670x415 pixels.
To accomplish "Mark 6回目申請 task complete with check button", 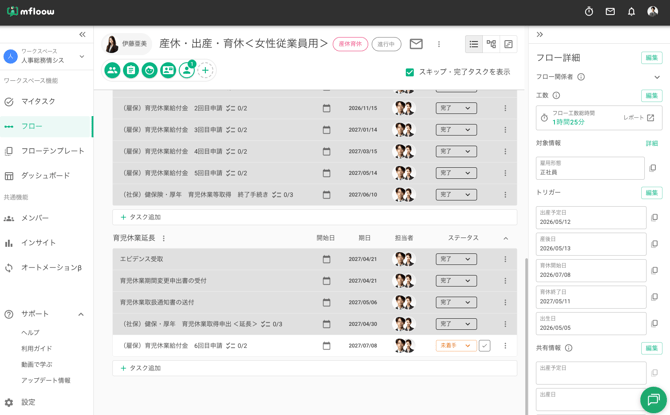I will [x=484, y=346].
